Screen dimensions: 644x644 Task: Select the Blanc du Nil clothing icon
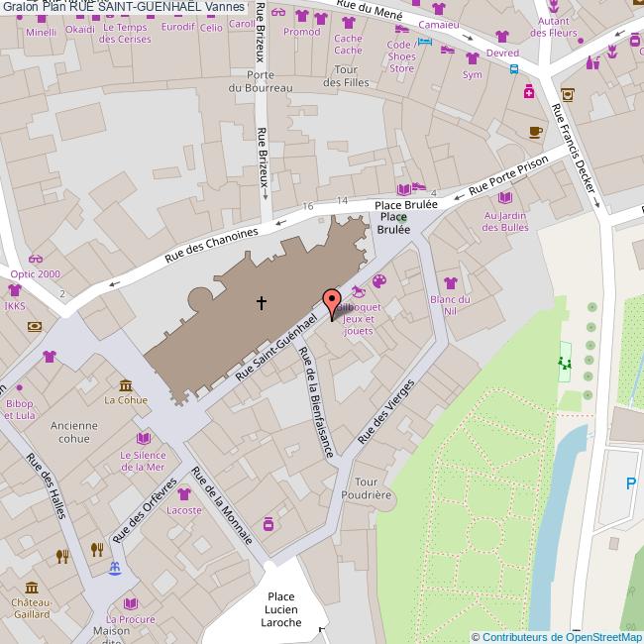(x=451, y=283)
